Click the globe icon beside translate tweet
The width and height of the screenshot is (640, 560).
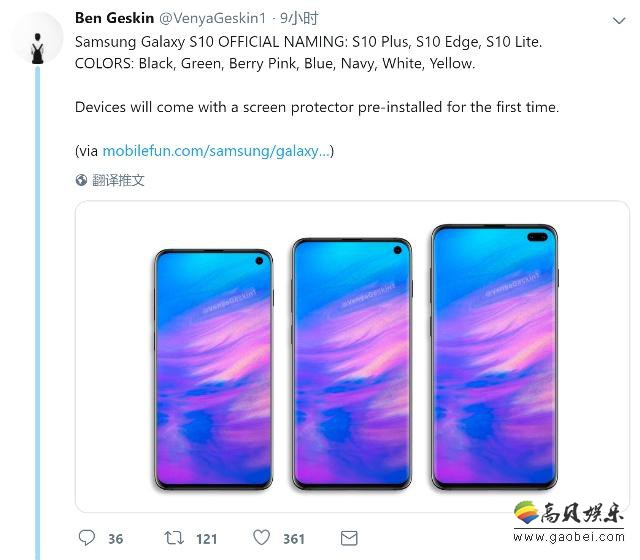coord(81,180)
